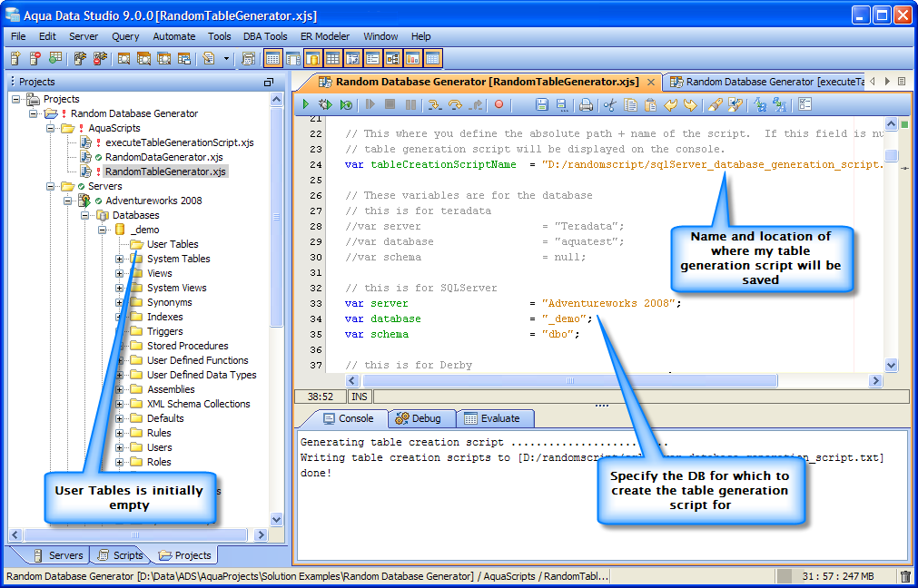Expand the Rules folder
The height and width of the screenshot is (588, 918).
click(x=120, y=433)
